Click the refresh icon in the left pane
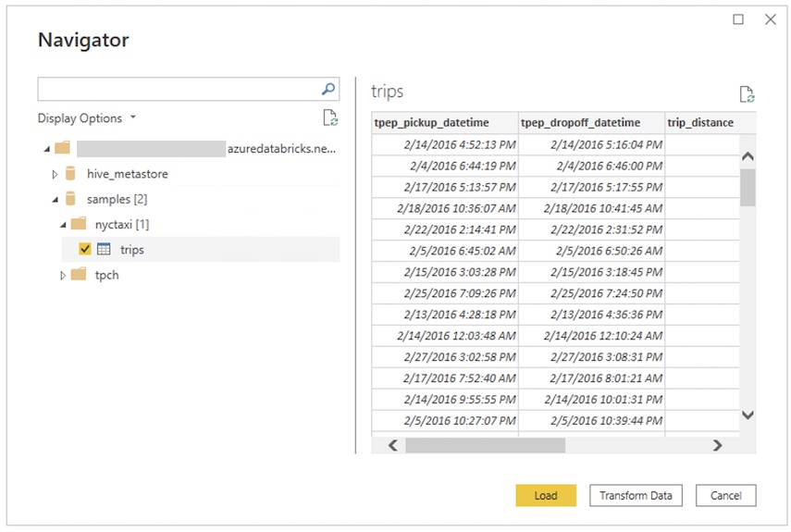 329,118
